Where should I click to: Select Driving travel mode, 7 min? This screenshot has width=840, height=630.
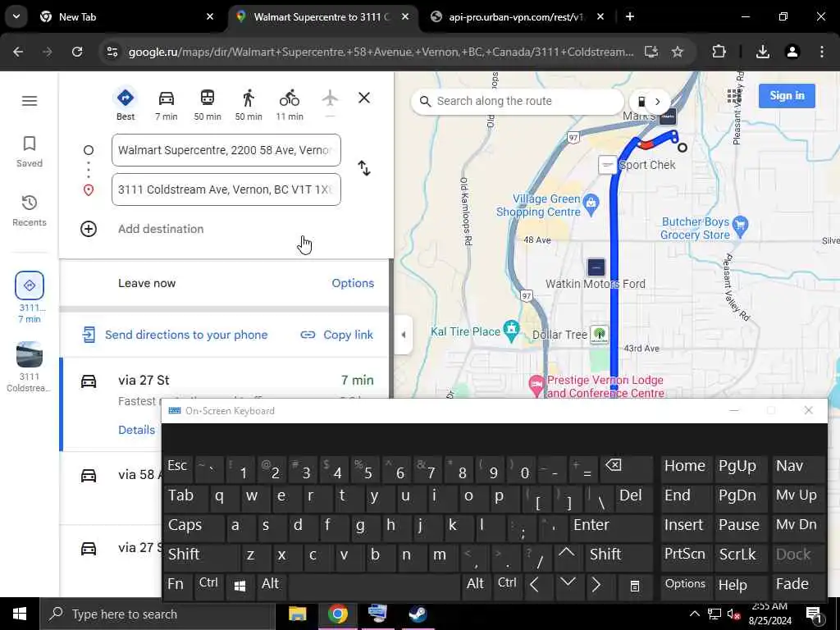pos(166,104)
